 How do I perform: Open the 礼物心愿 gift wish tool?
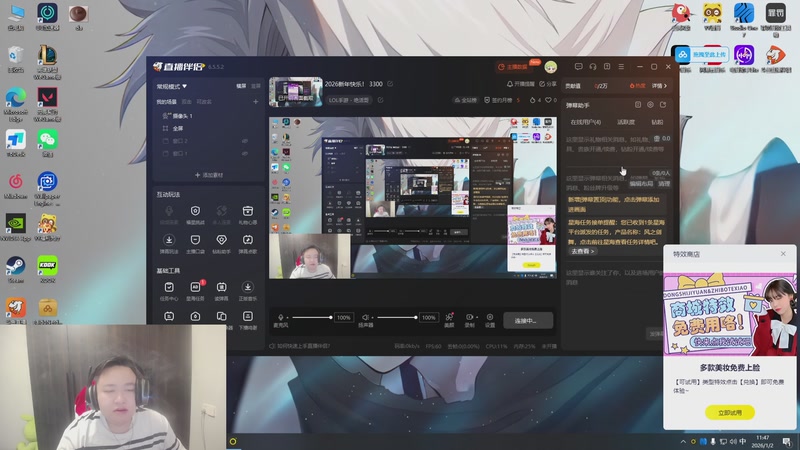click(247, 215)
